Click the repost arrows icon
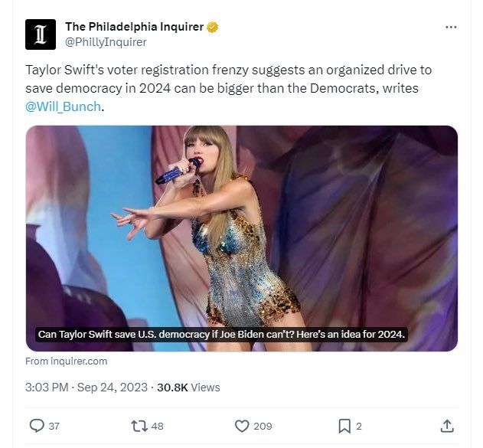This screenshot has width=483, height=448. [x=139, y=426]
